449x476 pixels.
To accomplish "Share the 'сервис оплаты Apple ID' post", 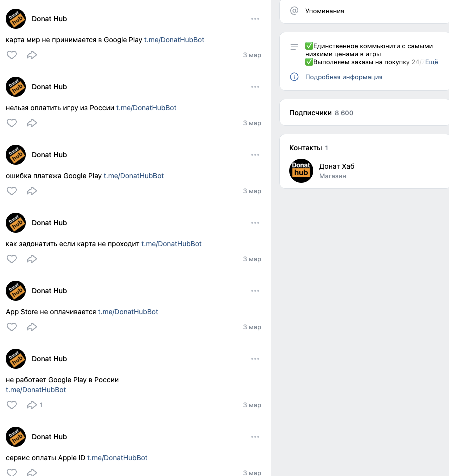I will click(x=32, y=472).
